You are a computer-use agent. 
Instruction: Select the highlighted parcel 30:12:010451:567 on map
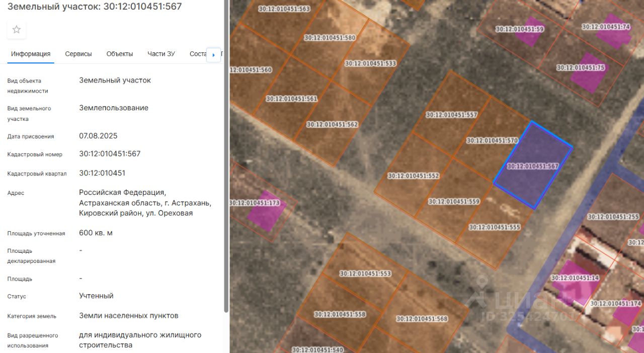pos(533,166)
